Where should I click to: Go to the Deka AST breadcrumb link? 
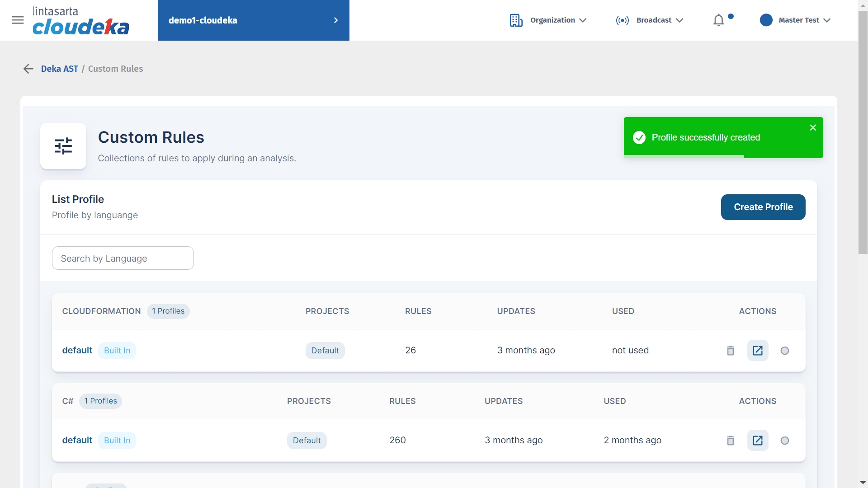coord(59,69)
